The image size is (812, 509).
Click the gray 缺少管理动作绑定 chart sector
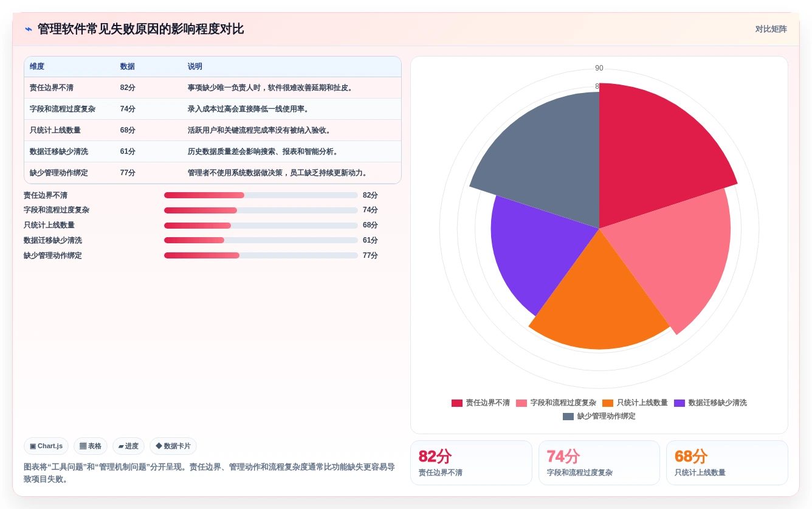(x=550, y=161)
